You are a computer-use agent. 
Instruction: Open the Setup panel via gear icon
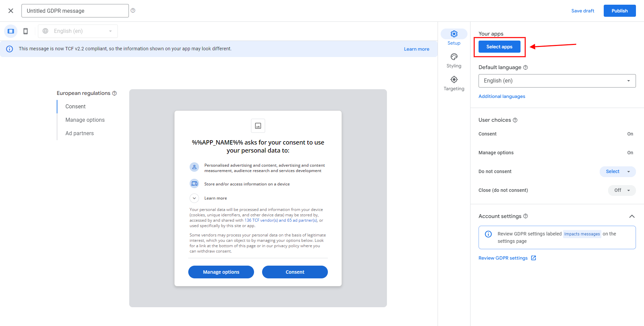[454, 34]
